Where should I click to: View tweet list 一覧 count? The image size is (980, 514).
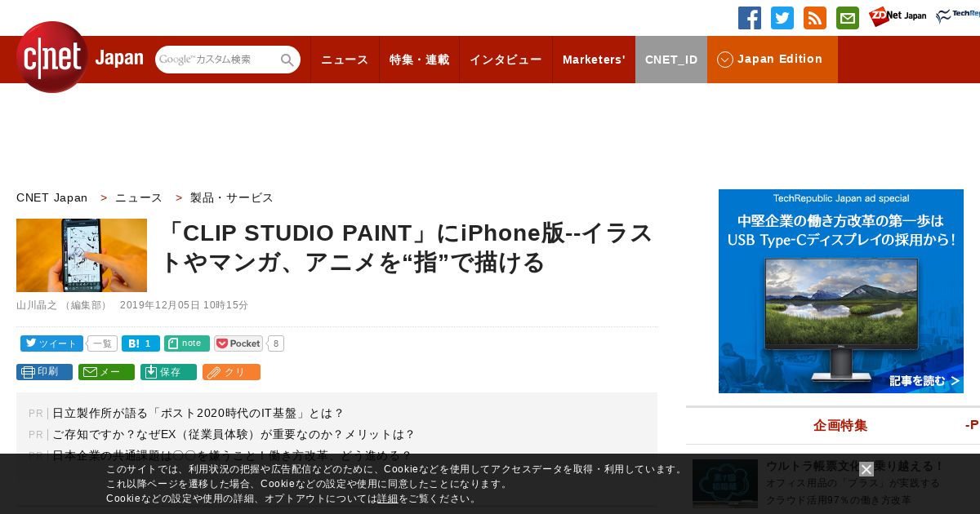[102, 343]
